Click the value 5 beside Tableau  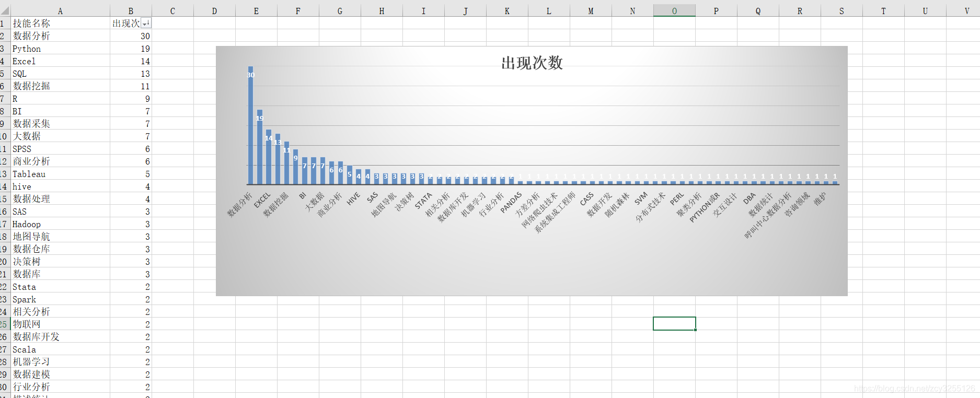click(131, 174)
